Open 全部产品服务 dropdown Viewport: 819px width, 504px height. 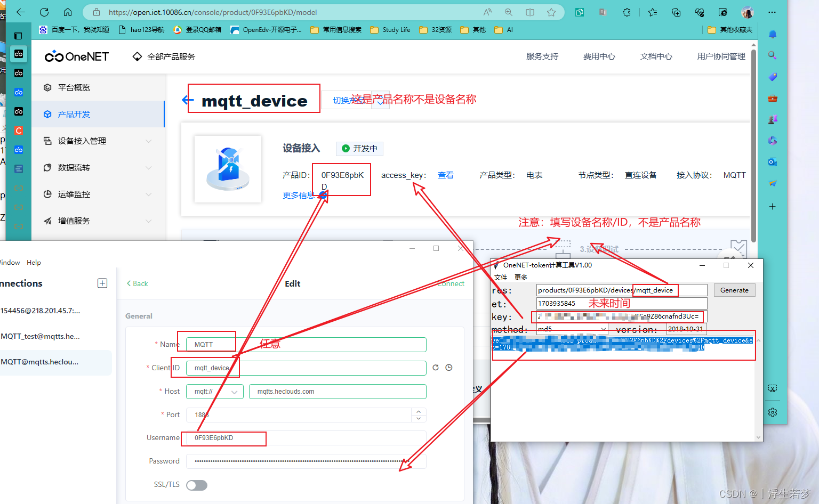(164, 56)
